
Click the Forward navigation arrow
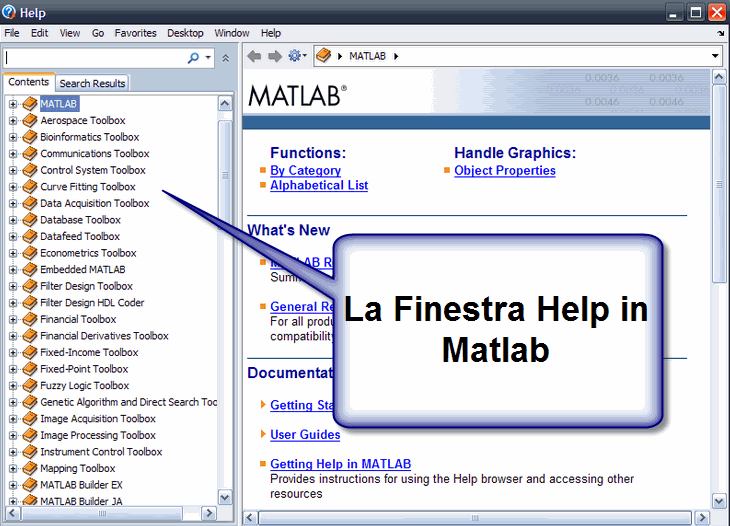tap(275, 56)
